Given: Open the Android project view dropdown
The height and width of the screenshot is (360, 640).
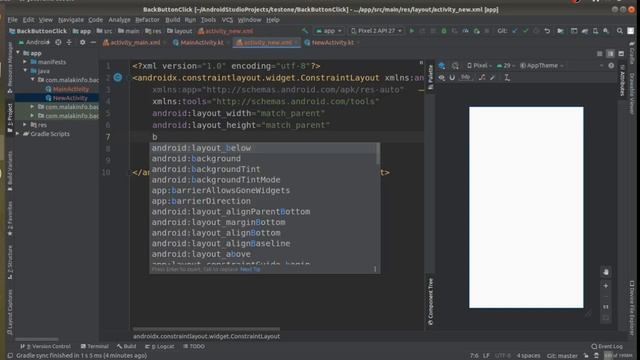Looking at the screenshot, I should tap(34, 42).
